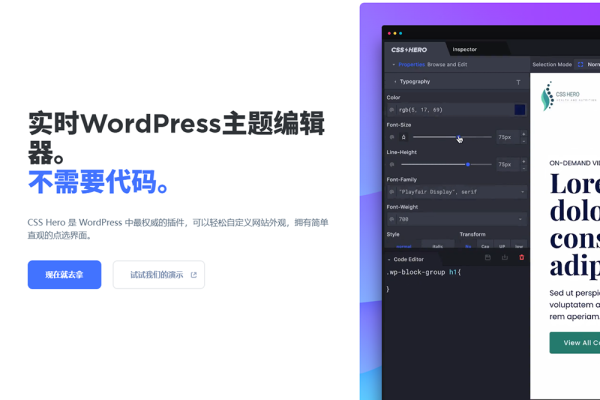Click the Line-Height slider handle

pos(468,164)
